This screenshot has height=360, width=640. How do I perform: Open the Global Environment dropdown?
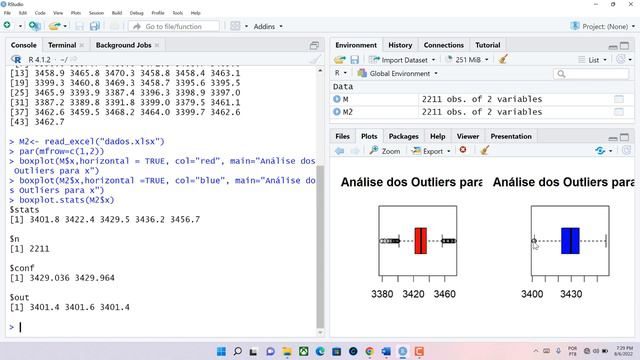point(397,73)
